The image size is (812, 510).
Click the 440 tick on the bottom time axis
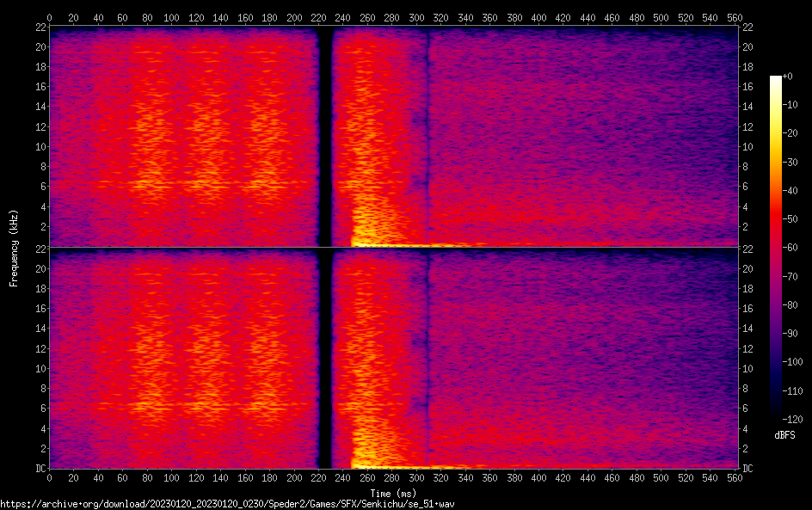coord(587,477)
